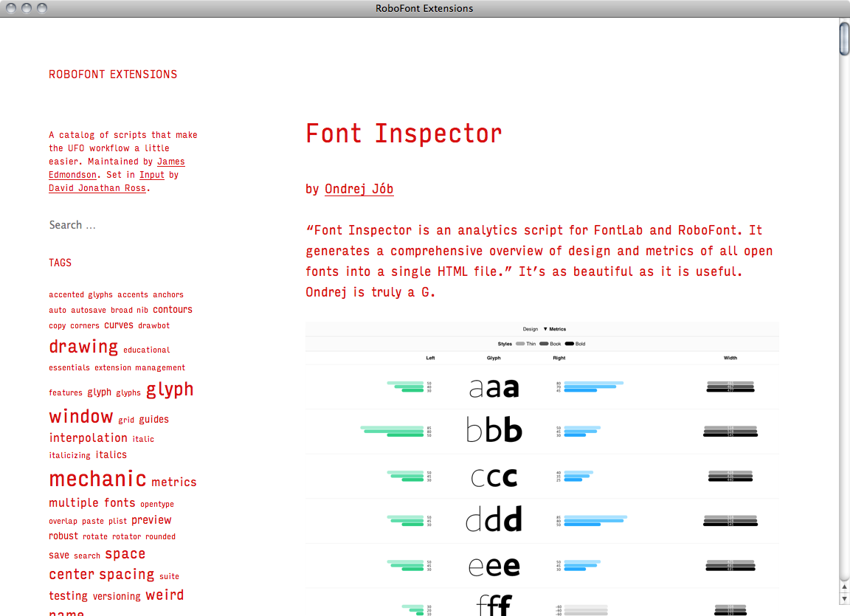Select the 'essentials' tag
The height and width of the screenshot is (616, 850).
click(x=69, y=367)
